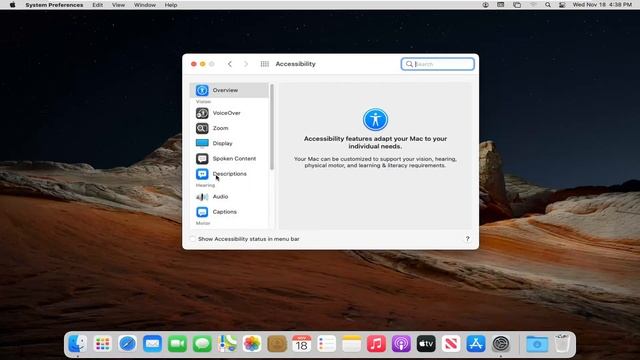Open App Store from the Dock
The width and height of the screenshot is (640, 360).
tap(476, 344)
